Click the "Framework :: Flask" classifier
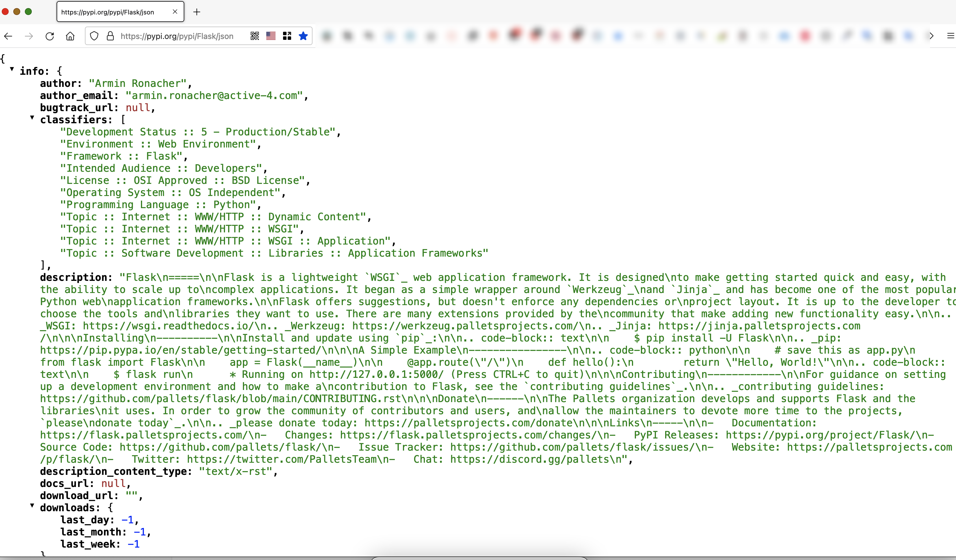This screenshot has height=560, width=956. (121, 156)
